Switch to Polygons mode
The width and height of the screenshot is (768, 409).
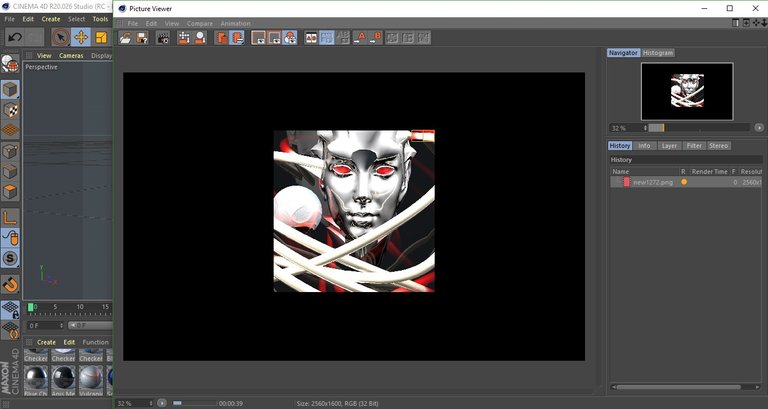(x=10, y=192)
